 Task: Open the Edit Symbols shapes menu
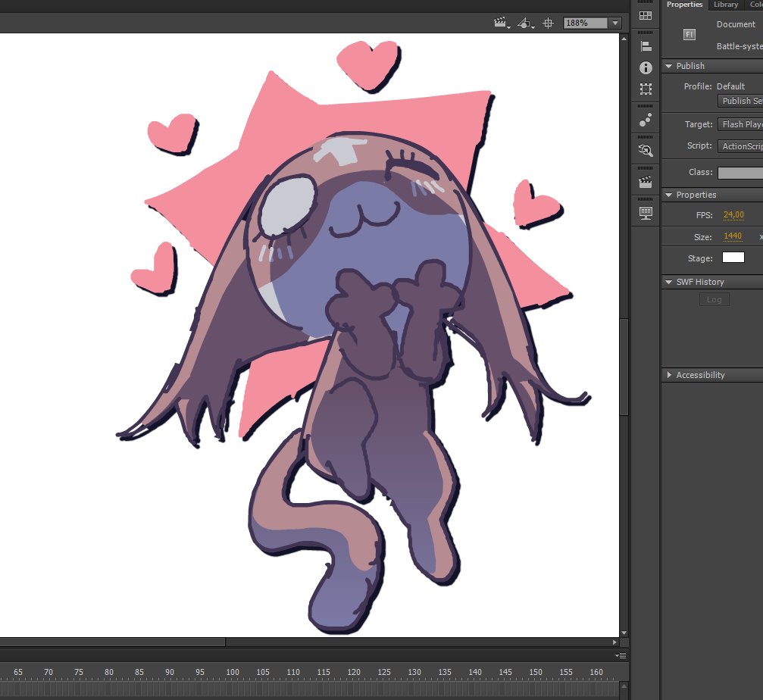[x=526, y=23]
